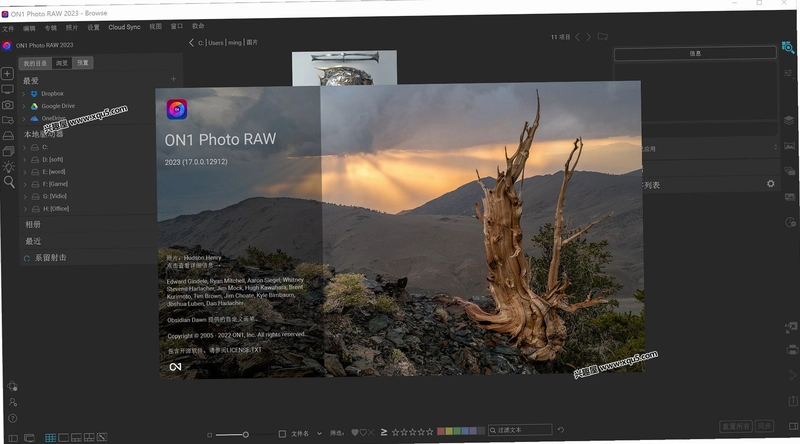
Task: Switch to single photo detail view
Action: click(x=63, y=437)
